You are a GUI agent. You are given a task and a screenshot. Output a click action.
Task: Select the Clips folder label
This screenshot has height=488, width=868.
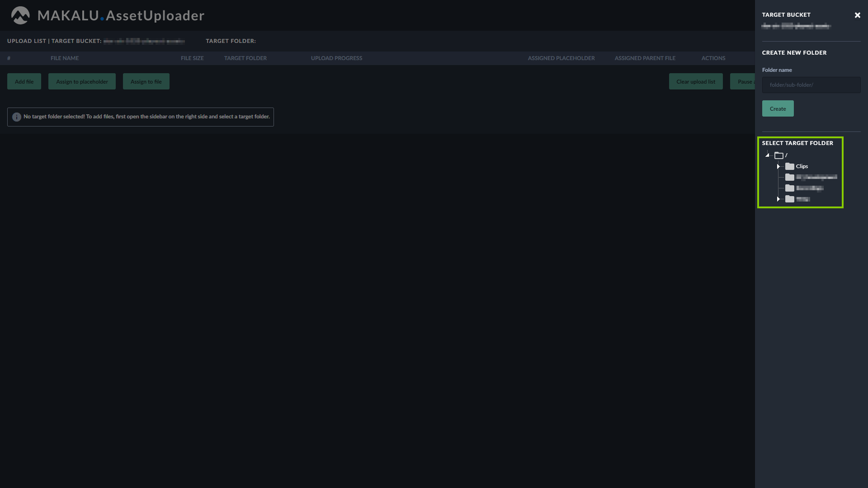click(802, 166)
